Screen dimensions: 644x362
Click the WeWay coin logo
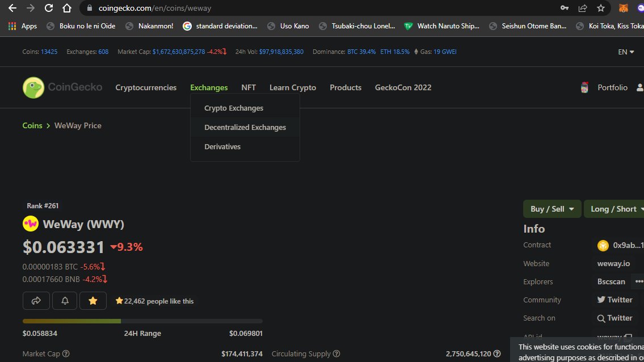pyautogui.click(x=31, y=224)
